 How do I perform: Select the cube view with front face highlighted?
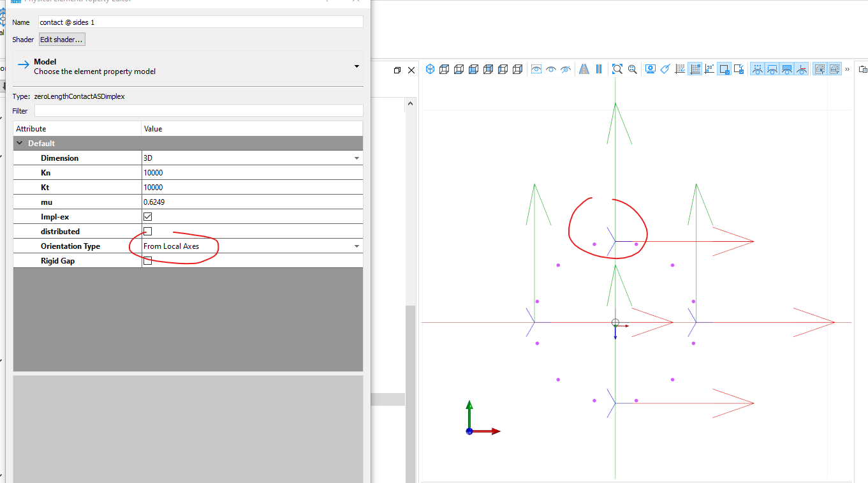pyautogui.click(x=474, y=69)
